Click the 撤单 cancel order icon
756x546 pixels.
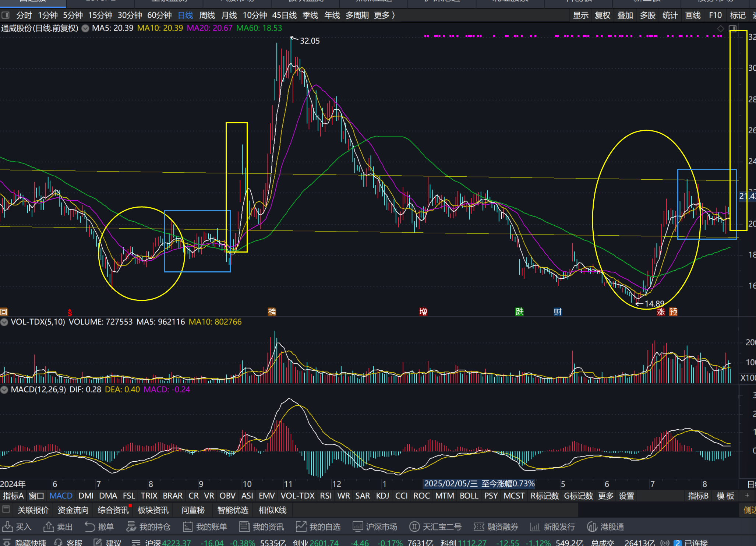coord(90,526)
